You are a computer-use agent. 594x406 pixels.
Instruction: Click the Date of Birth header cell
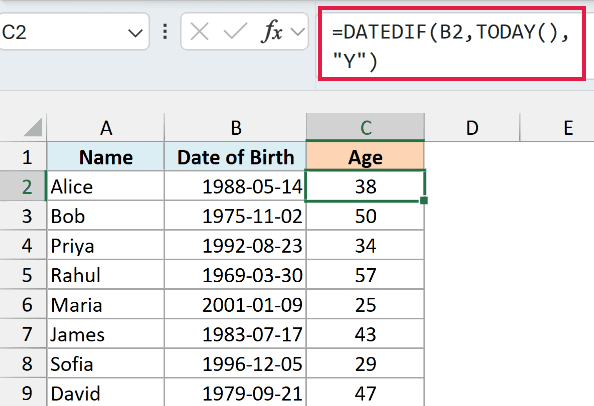point(235,156)
